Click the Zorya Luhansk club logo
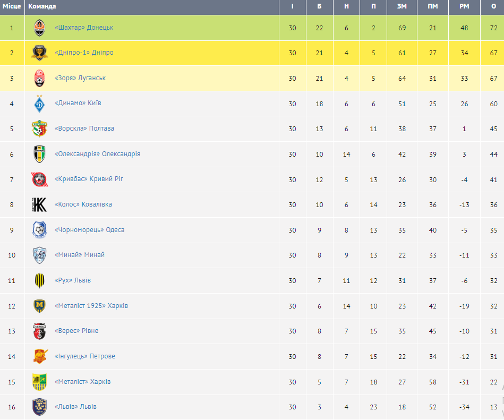The image size is (504, 420). 40,78
